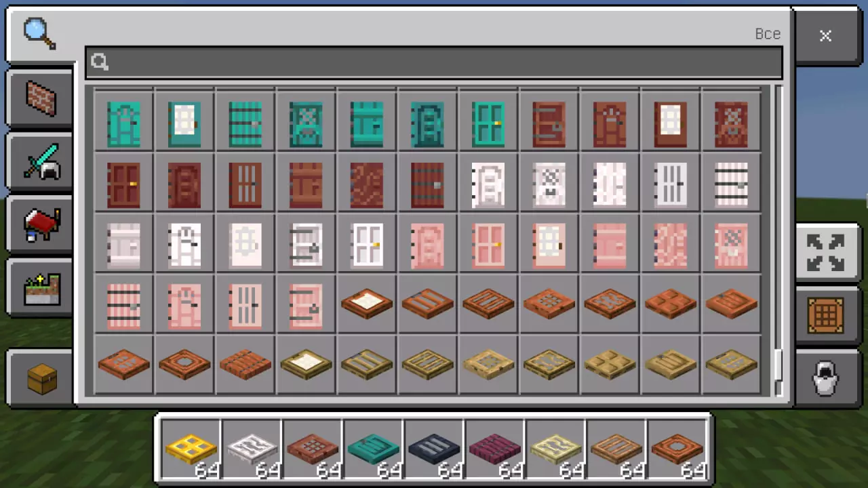Open the armor helmet button
The height and width of the screenshot is (488, 868).
click(x=825, y=378)
